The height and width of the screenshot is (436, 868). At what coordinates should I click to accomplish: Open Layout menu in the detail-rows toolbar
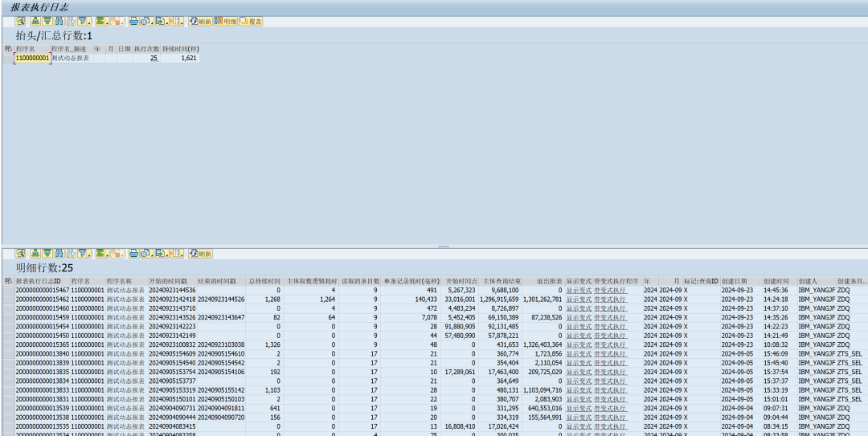pyautogui.click(x=177, y=254)
